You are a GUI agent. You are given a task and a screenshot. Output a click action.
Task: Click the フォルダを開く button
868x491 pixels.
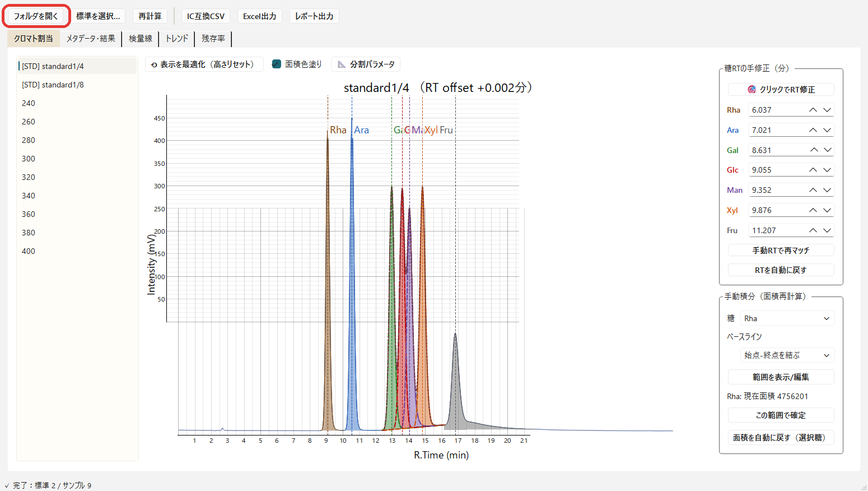pyautogui.click(x=36, y=16)
